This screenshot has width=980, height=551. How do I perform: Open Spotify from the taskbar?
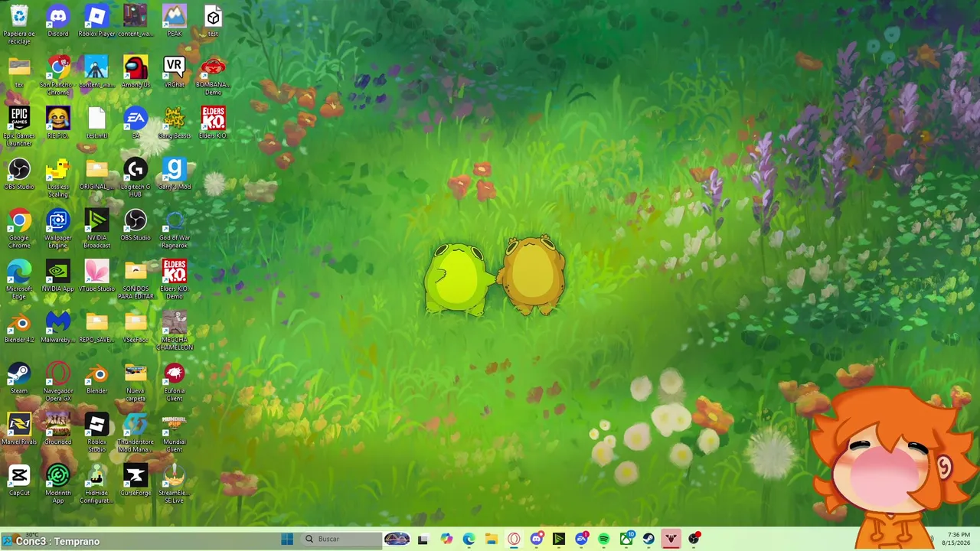(604, 539)
